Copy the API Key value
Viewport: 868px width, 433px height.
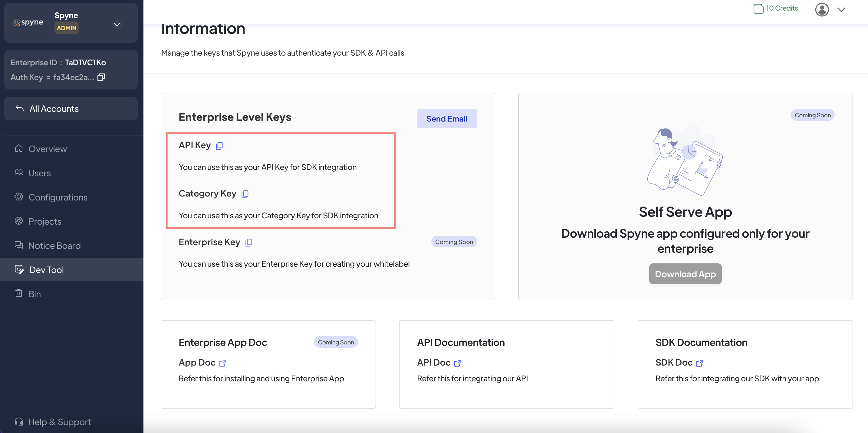(219, 145)
